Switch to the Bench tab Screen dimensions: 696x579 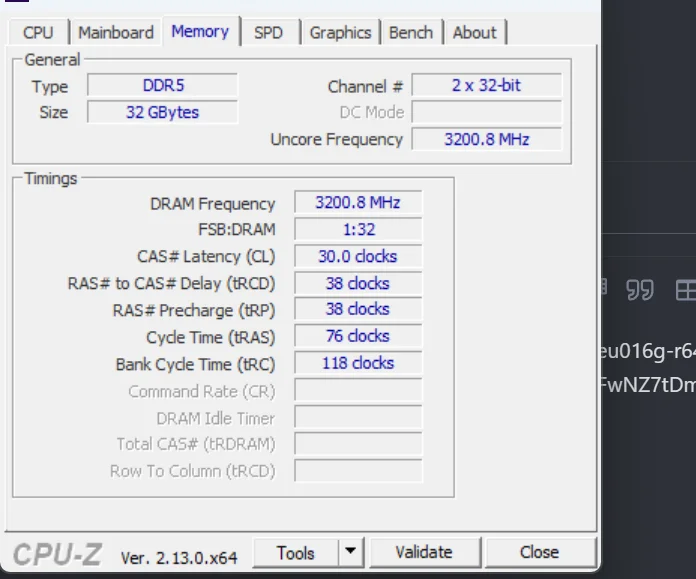(411, 32)
